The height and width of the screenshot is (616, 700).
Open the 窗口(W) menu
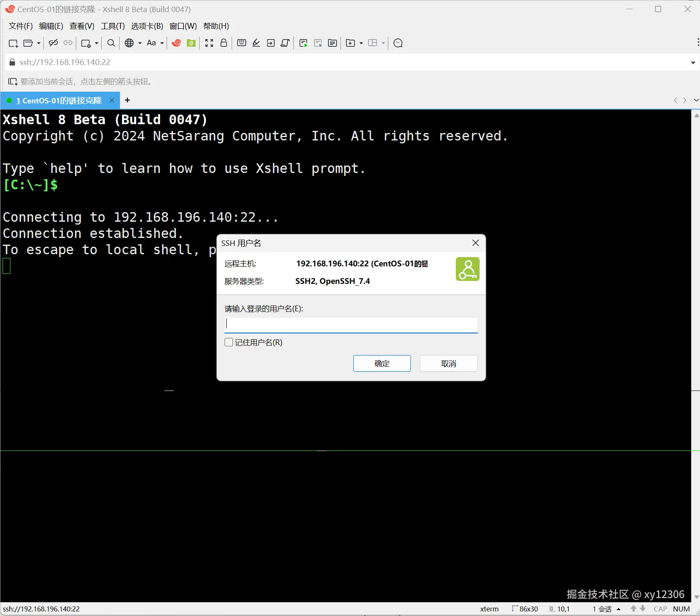click(x=183, y=26)
